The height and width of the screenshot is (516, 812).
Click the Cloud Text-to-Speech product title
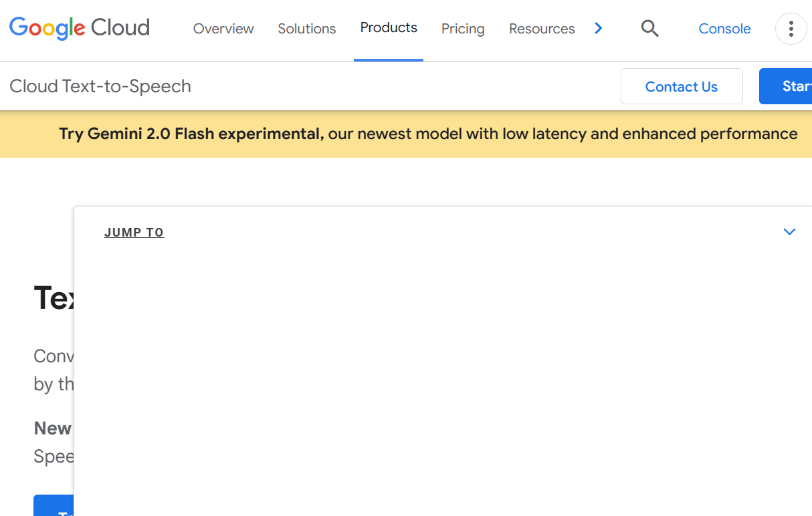[x=100, y=86]
